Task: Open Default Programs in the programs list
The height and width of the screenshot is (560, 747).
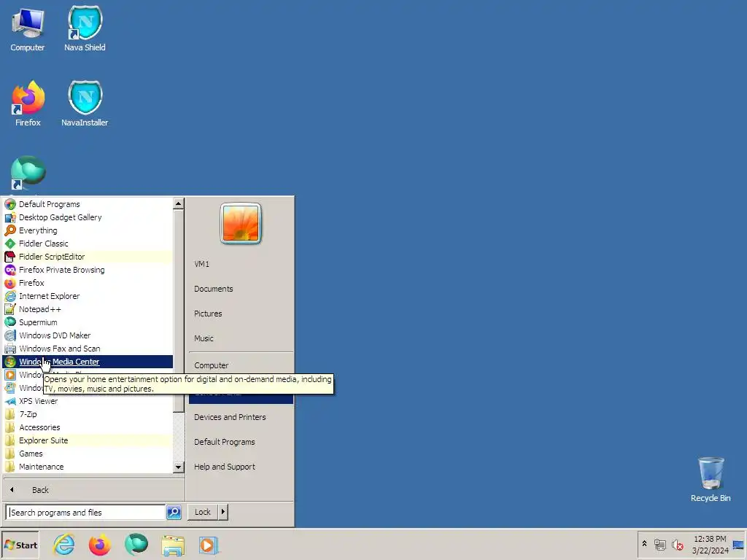Action: tap(88, 204)
